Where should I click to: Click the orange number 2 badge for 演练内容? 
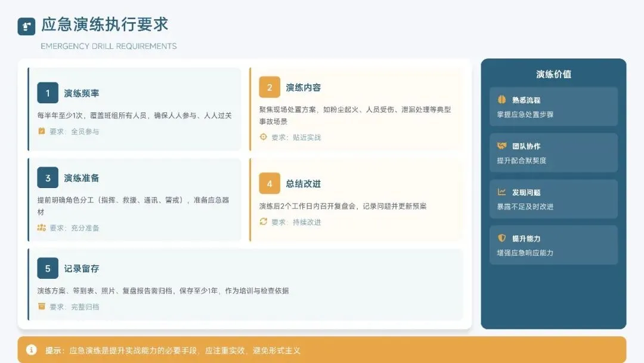(270, 87)
